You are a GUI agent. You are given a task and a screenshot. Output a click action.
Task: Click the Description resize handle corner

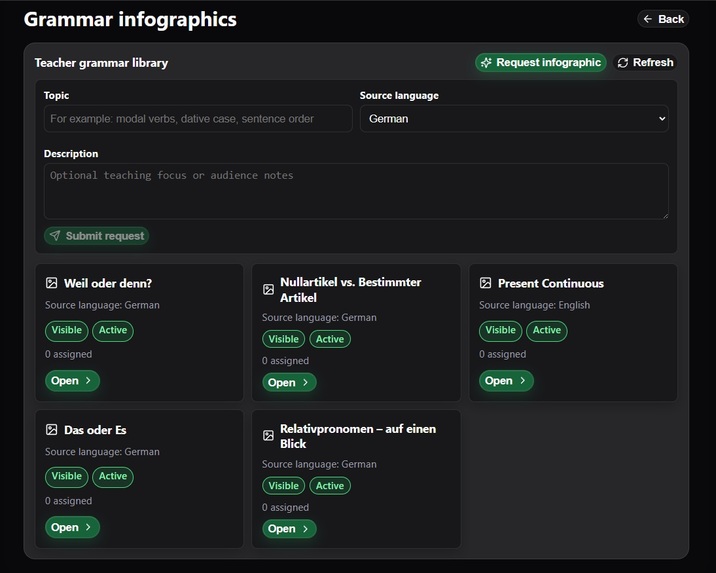click(x=665, y=216)
